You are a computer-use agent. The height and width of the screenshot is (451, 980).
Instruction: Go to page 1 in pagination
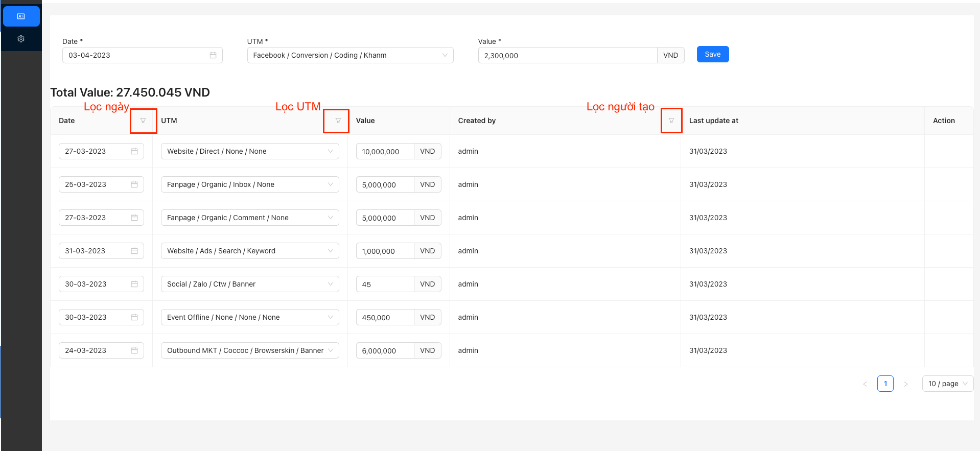point(885,384)
